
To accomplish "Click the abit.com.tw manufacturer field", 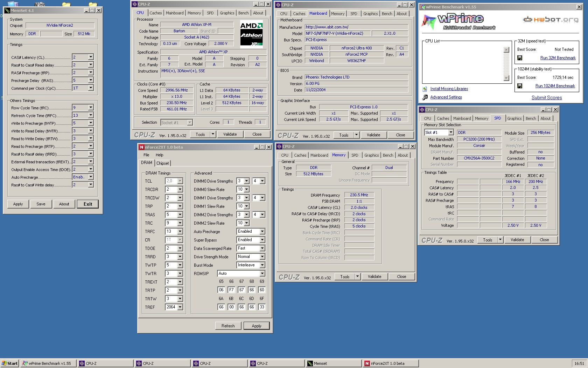I will click(x=356, y=27).
